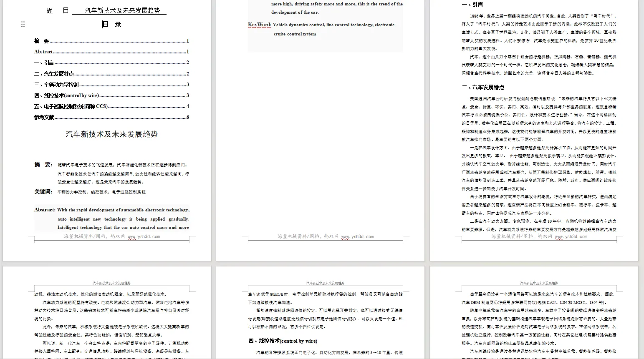The image size is (644, 359).
Task: Click the 关键词: label on page one
Action: (x=43, y=192)
